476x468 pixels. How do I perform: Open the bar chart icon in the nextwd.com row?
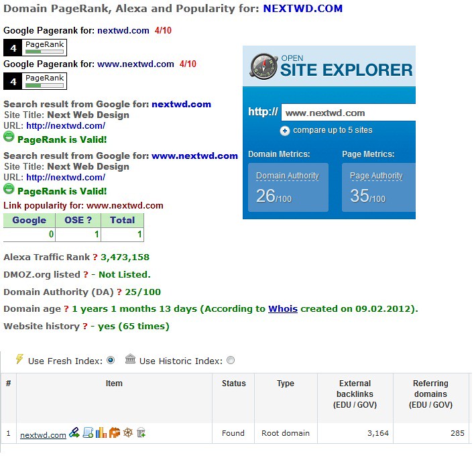pos(101,432)
